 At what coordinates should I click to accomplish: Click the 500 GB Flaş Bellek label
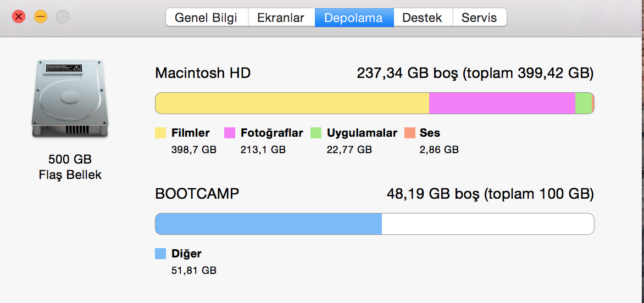pyautogui.click(x=70, y=167)
